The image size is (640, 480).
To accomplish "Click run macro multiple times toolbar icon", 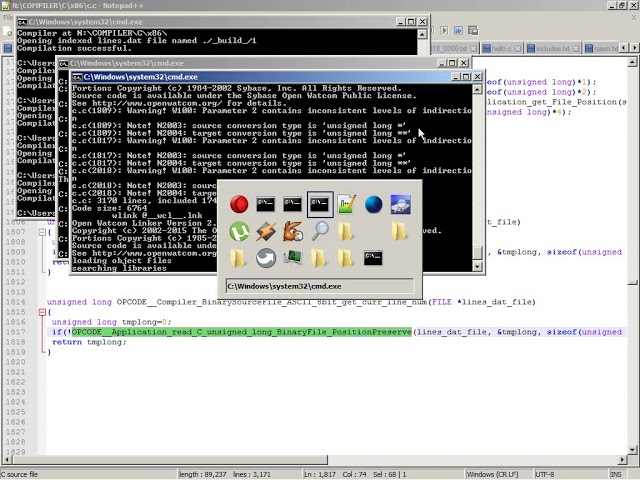I will point(458,31).
